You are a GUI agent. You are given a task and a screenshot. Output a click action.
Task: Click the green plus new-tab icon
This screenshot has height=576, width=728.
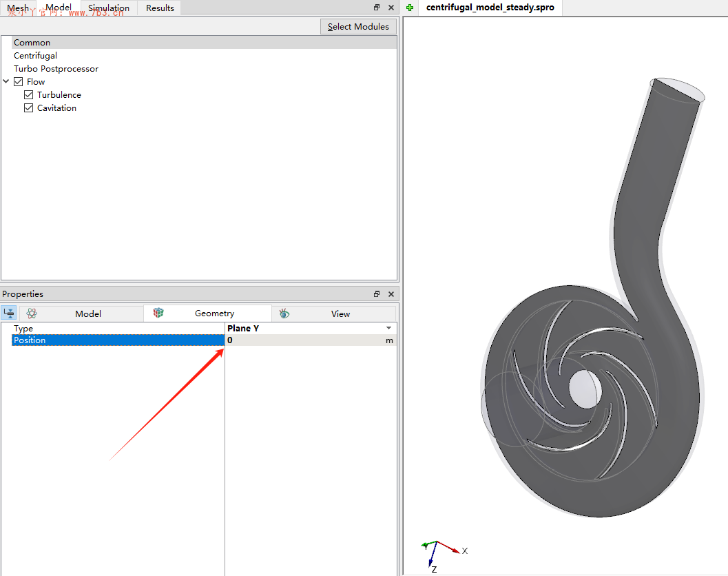(410, 8)
